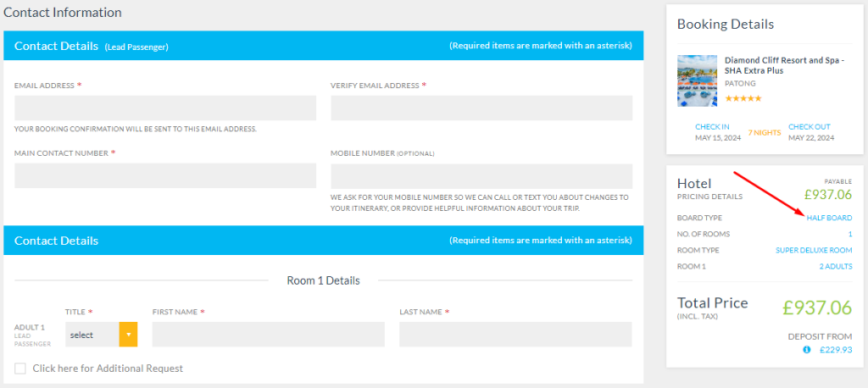Click the DEPOSIT FROM label

tap(821, 336)
